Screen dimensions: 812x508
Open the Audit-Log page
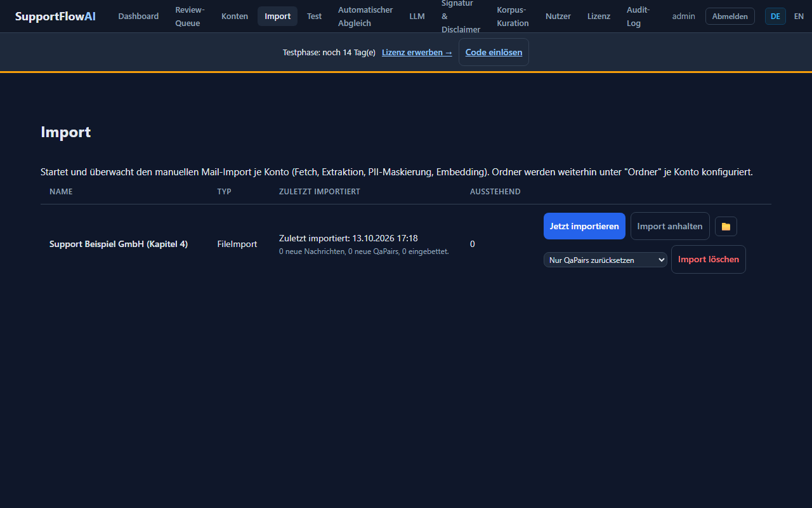pos(638,17)
